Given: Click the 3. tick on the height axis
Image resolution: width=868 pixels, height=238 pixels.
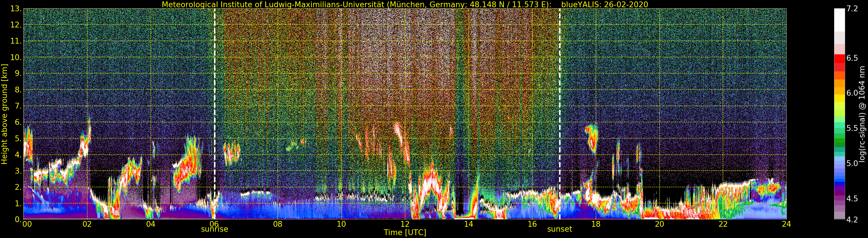Looking at the screenshot, I should point(18,171).
